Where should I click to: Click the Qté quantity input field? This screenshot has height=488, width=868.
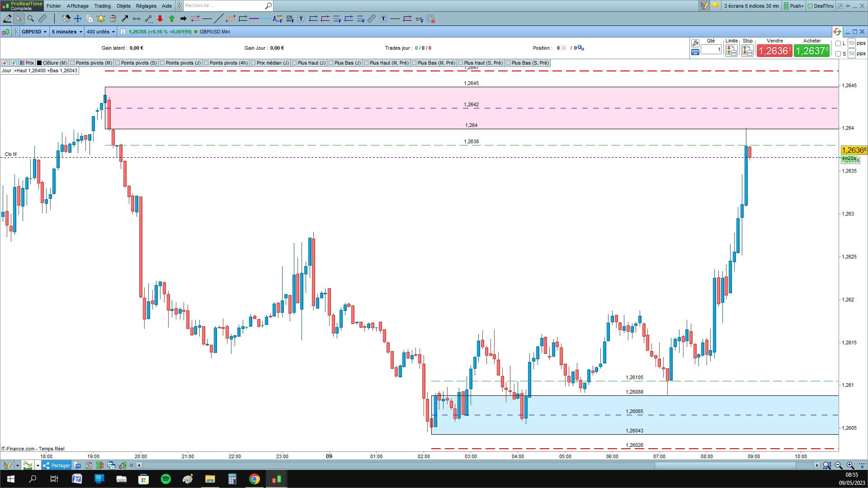(711, 49)
